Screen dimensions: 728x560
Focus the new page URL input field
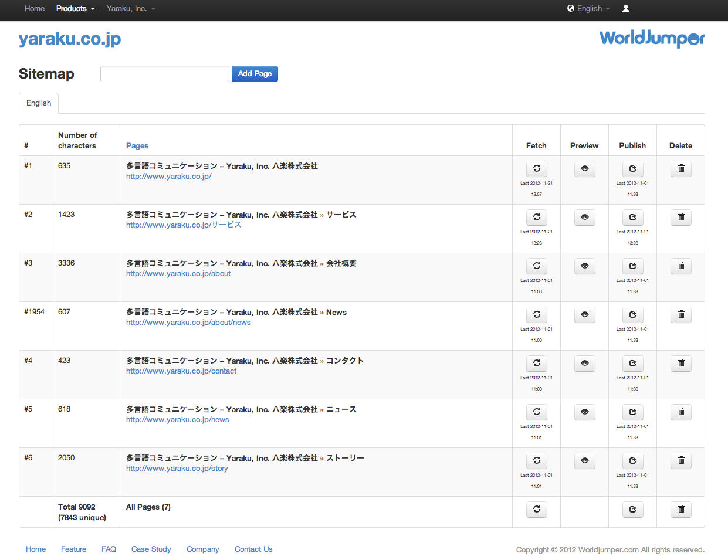165,74
